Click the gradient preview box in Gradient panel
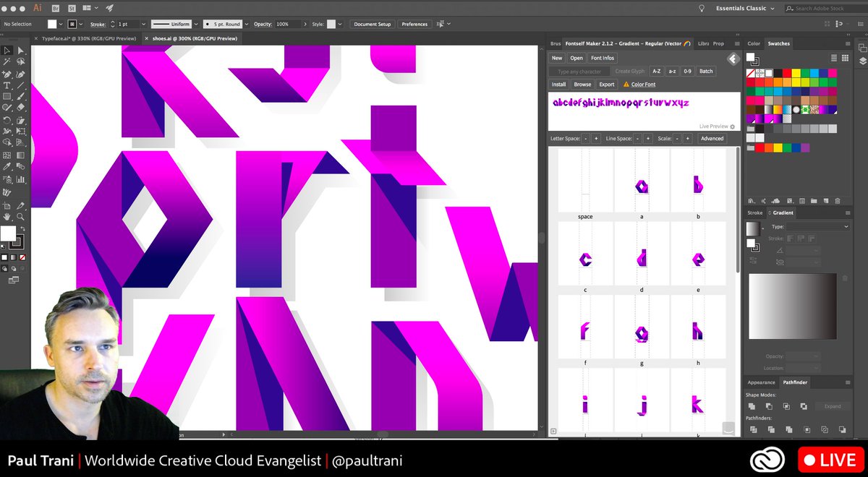The height and width of the screenshot is (477, 868). pos(793,306)
